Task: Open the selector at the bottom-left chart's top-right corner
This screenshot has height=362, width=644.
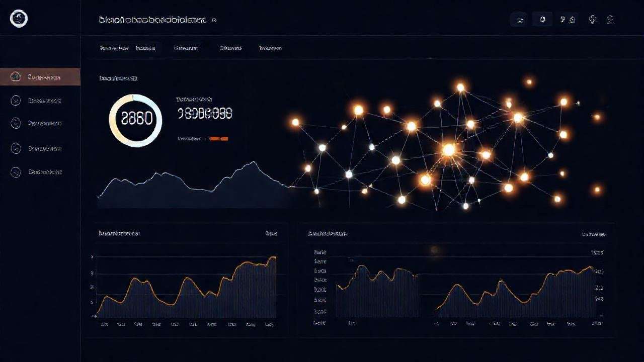Action: click(x=271, y=234)
